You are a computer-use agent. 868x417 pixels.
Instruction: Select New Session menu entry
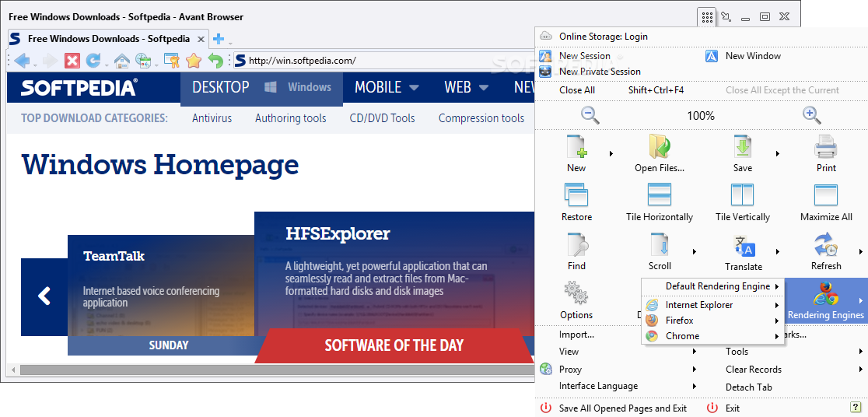(x=585, y=56)
